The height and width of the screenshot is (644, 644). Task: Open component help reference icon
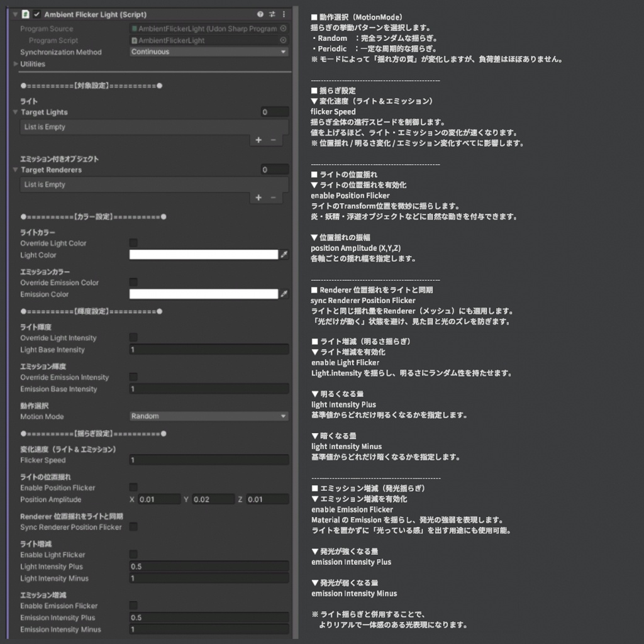tap(260, 14)
